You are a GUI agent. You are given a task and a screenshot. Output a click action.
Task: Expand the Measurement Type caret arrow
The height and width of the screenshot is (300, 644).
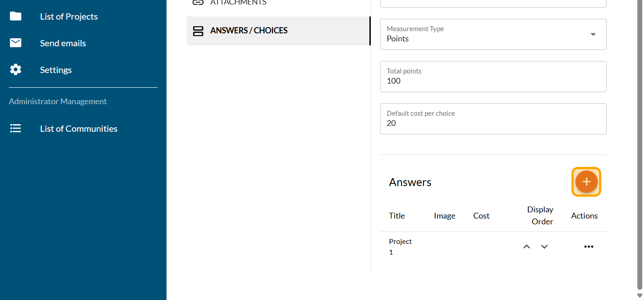(593, 35)
